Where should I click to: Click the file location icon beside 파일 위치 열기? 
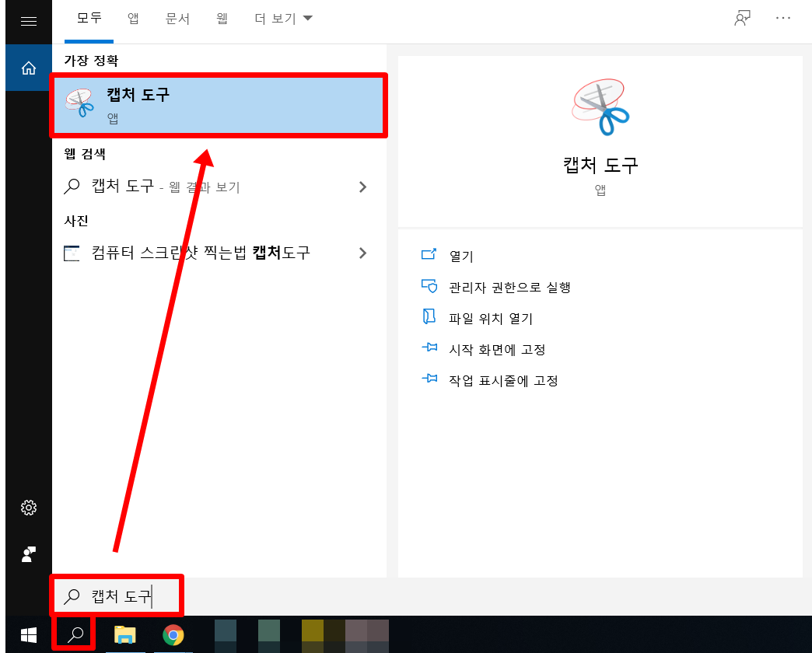[x=429, y=316]
